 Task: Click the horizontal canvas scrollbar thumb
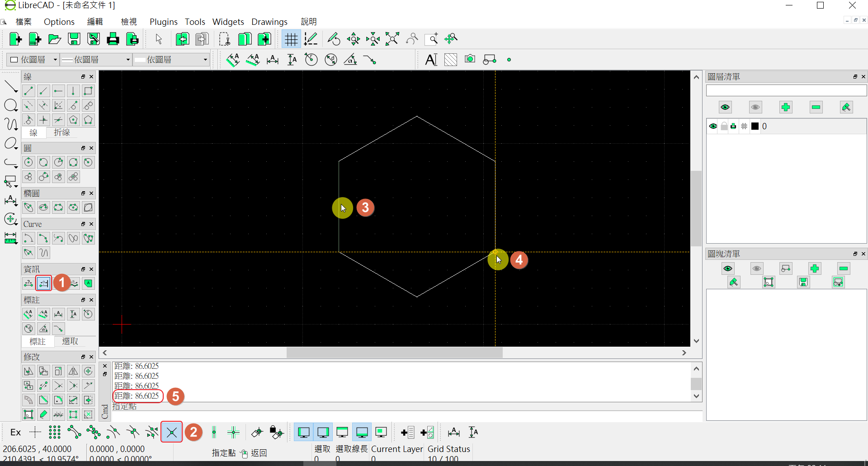[394, 353]
